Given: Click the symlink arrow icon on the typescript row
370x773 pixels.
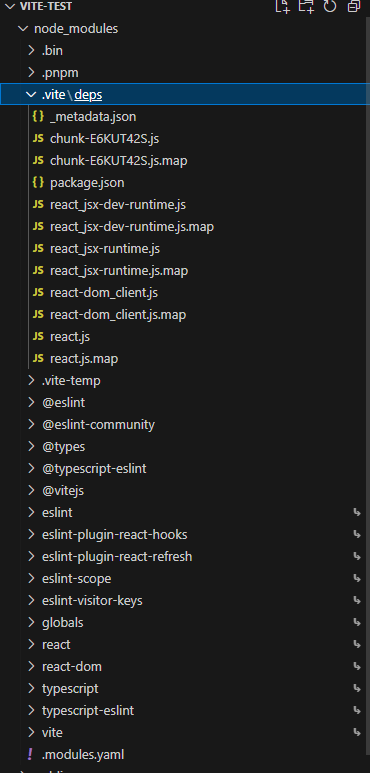Looking at the screenshot, I should click(x=357, y=689).
